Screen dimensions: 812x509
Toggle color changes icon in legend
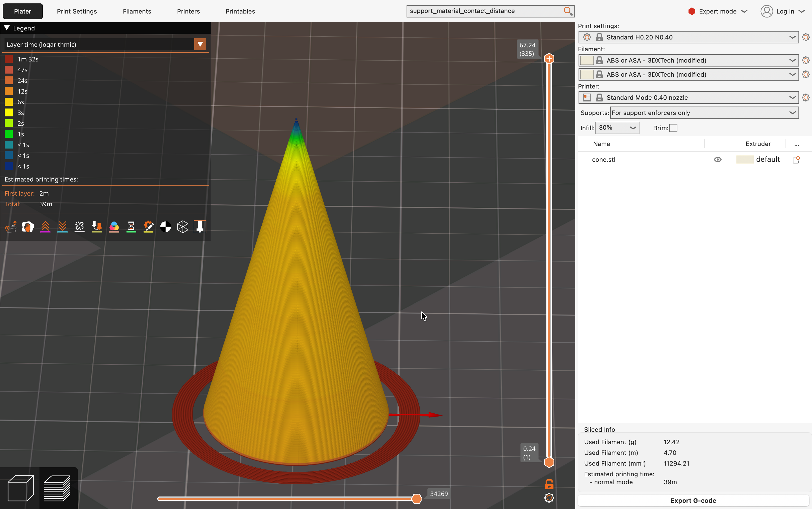(x=114, y=227)
